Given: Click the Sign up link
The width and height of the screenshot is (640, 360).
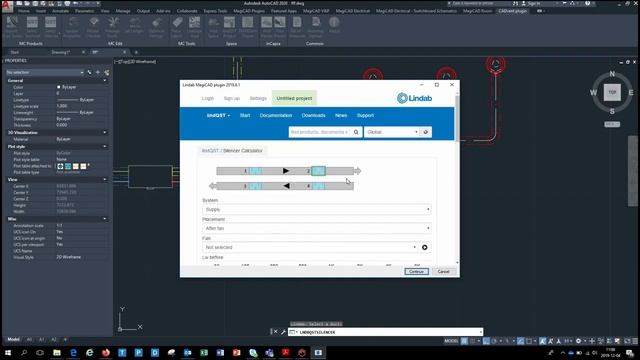Looking at the screenshot, I should (232, 98).
